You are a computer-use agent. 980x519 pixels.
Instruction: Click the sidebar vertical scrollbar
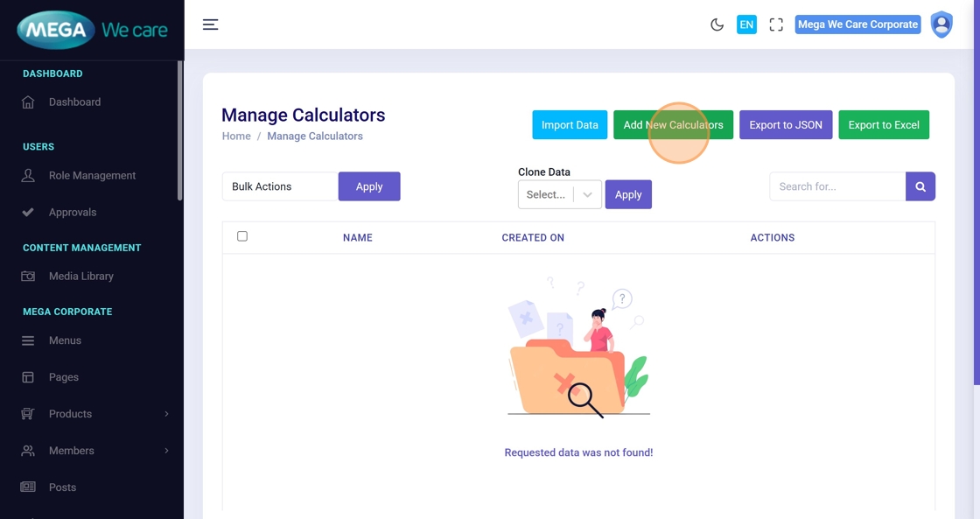[x=180, y=131]
